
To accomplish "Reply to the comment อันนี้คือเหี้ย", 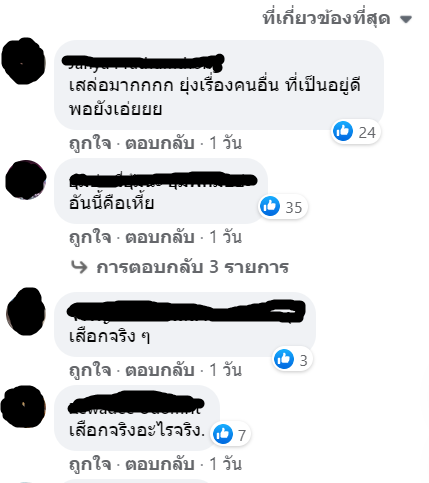I will click(x=160, y=237).
